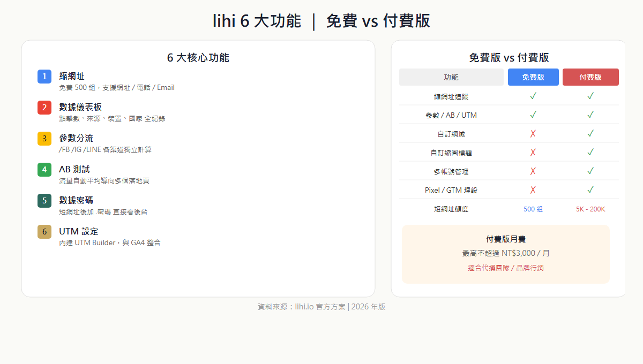Viewport: 643px width, 364px height.
Task: Click description 點擊數、來源、裝置、國家 全紀錄
Action: pyautogui.click(x=112, y=119)
